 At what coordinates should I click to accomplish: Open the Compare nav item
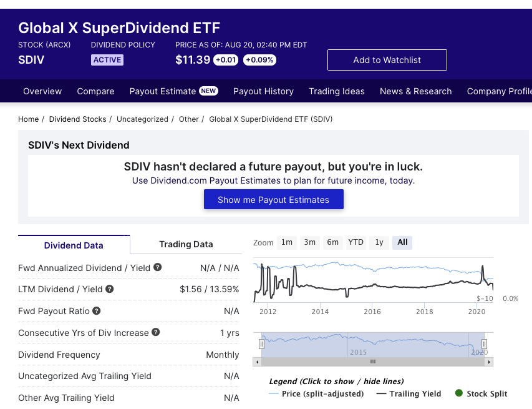[95, 91]
